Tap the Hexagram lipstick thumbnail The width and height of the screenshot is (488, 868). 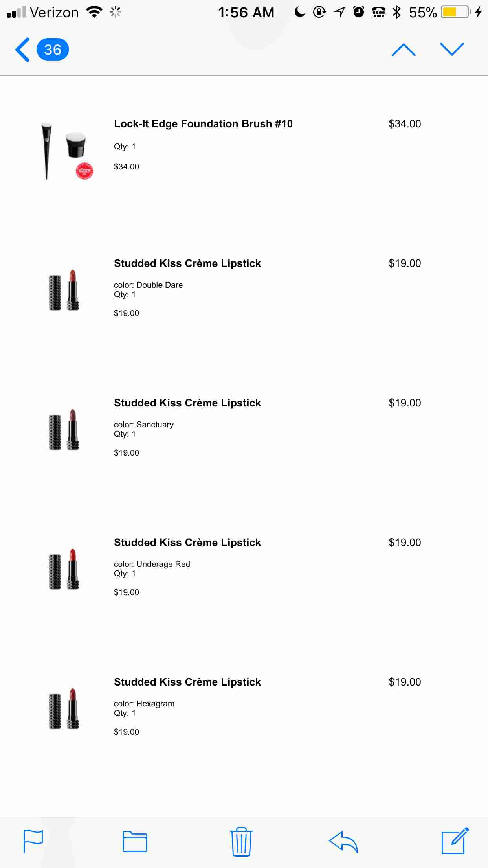[x=64, y=709]
